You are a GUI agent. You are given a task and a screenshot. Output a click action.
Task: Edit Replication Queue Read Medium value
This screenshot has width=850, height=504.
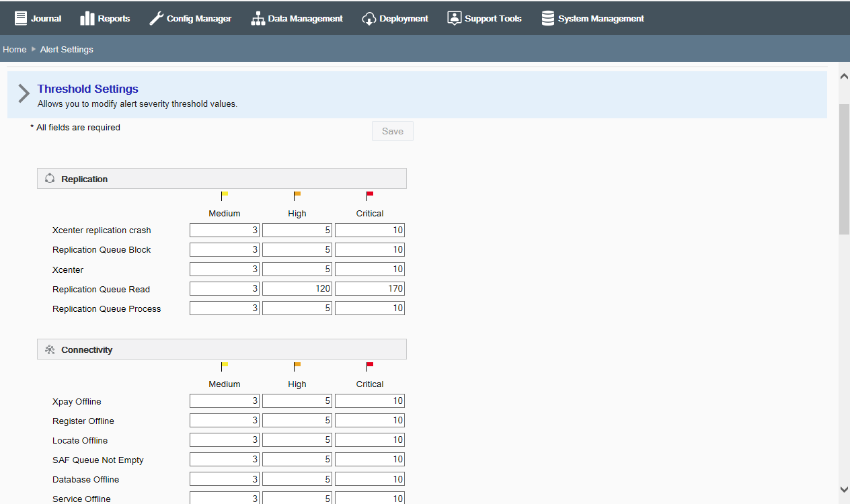pos(225,288)
